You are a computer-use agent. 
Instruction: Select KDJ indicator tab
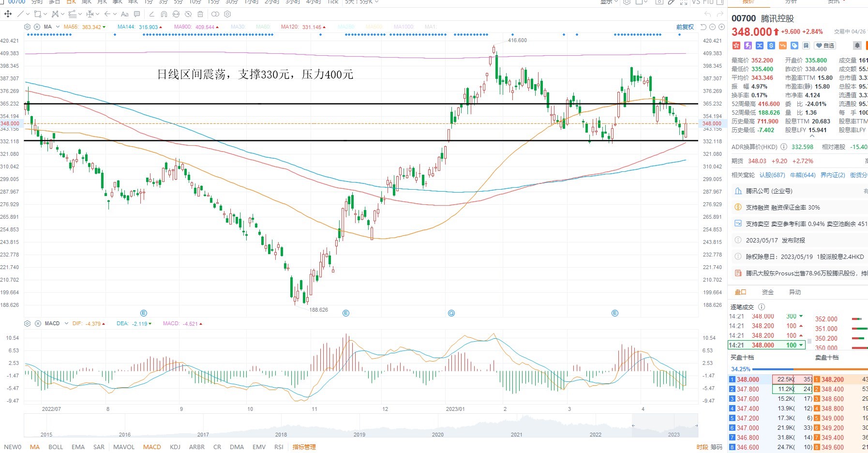coord(175,447)
